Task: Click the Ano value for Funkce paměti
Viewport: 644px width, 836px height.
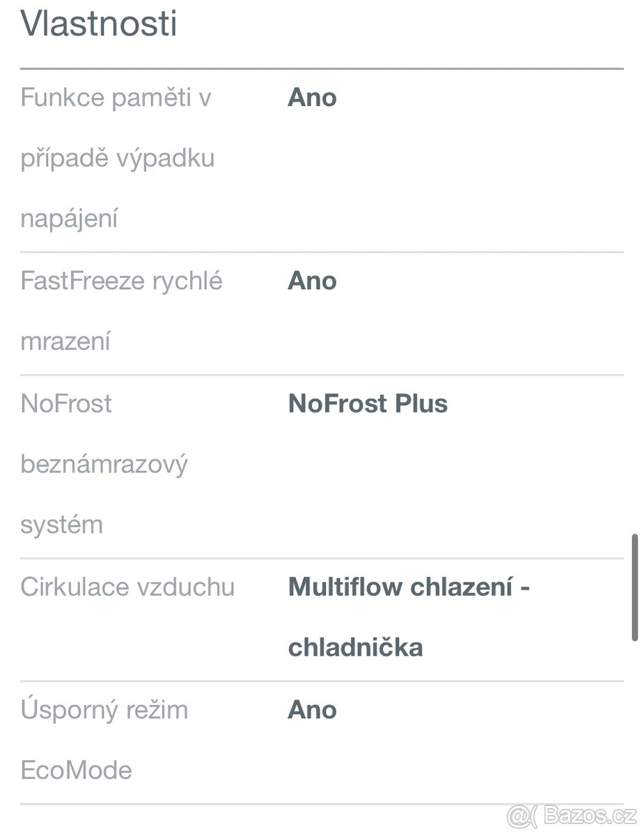Action: (312, 98)
